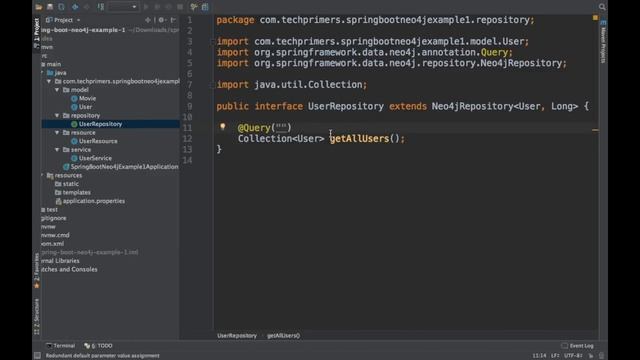Image resolution: width=640 pixels, height=360 pixels.
Task: Select UserRepository in the project tree
Action: (x=97, y=124)
